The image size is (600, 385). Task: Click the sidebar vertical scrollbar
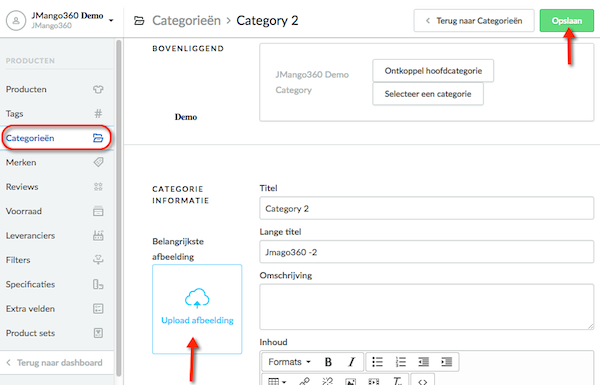(119, 208)
